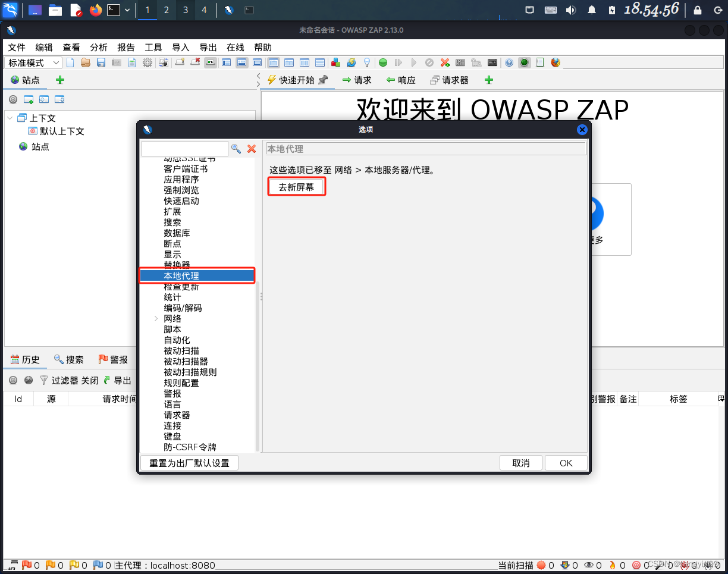
Task: Select 客户端证书 in options tree
Action: [186, 169]
